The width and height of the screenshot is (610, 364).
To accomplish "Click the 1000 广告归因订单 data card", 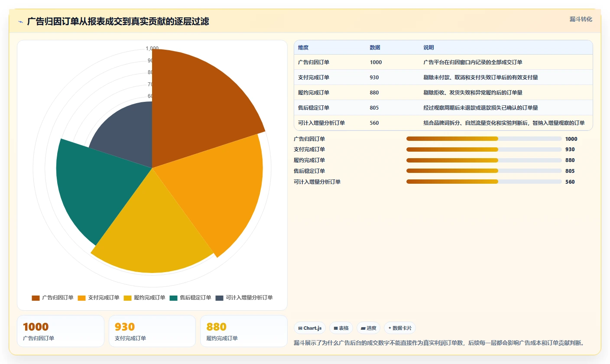I will click(61, 331).
